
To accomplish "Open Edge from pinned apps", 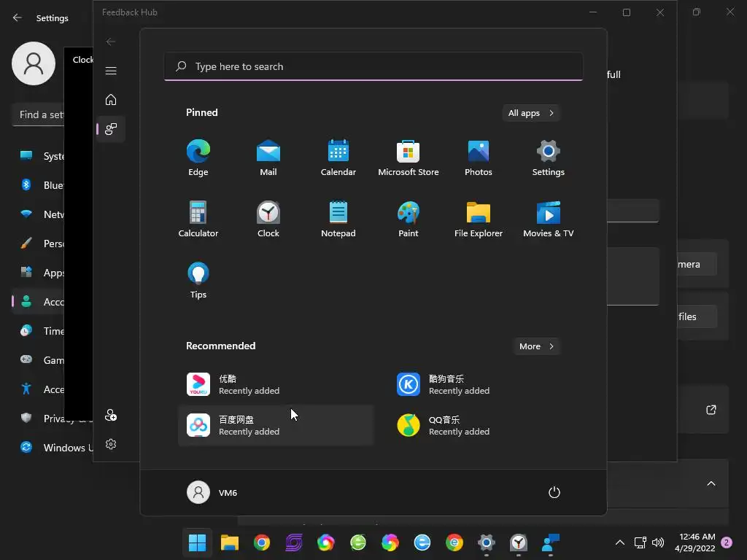I will click(x=198, y=157).
